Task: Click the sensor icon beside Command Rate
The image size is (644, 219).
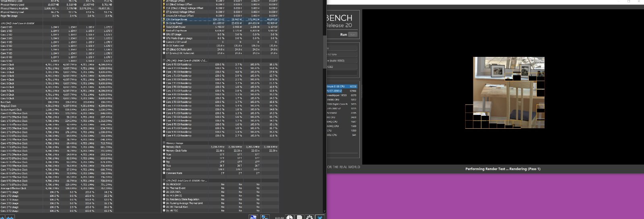Action: click(x=164, y=173)
